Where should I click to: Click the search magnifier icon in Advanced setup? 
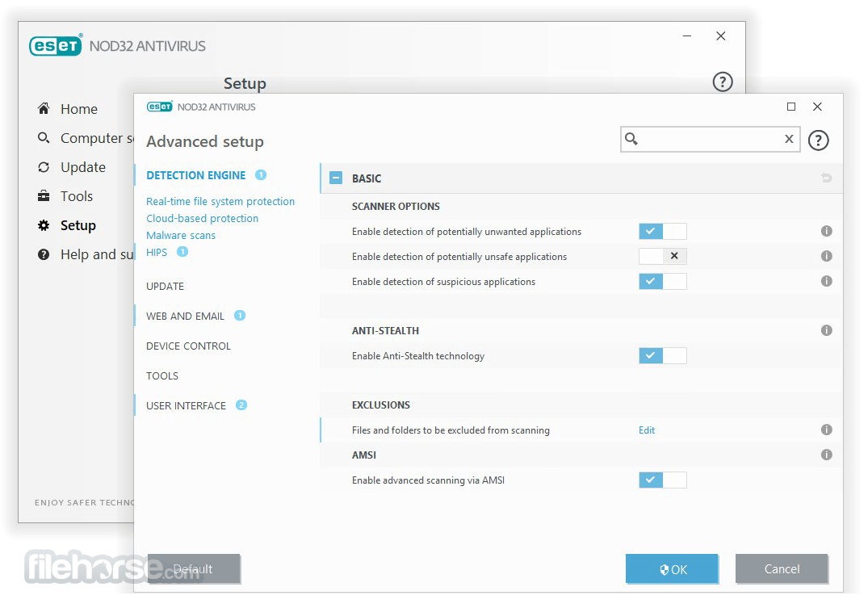coord(631,138)
